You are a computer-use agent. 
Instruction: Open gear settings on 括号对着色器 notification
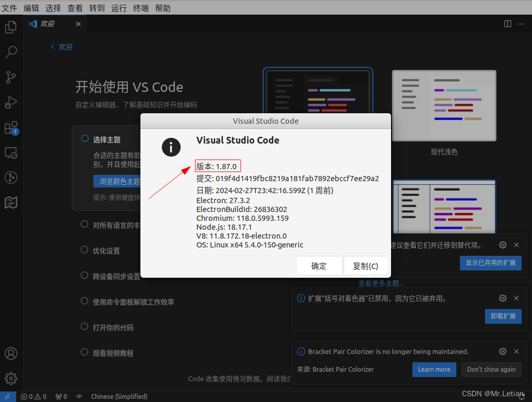(x=503, y=298)
